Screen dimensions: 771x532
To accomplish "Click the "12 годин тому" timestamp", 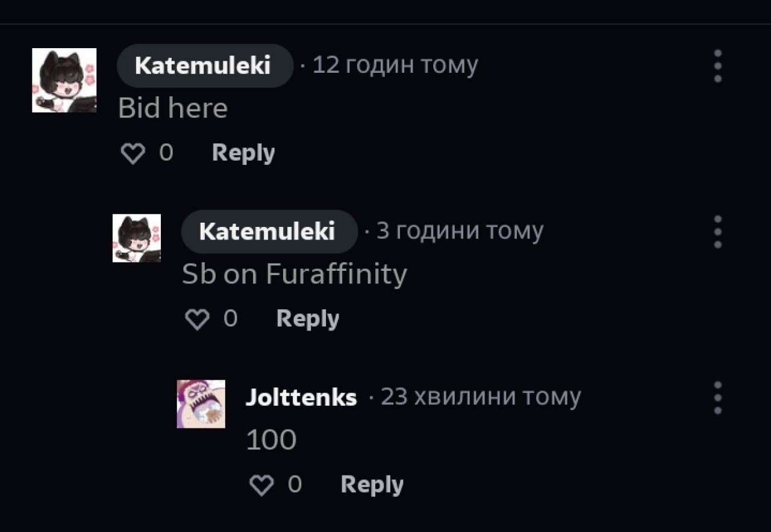I will pyautogui.click(x=395, y=65).
